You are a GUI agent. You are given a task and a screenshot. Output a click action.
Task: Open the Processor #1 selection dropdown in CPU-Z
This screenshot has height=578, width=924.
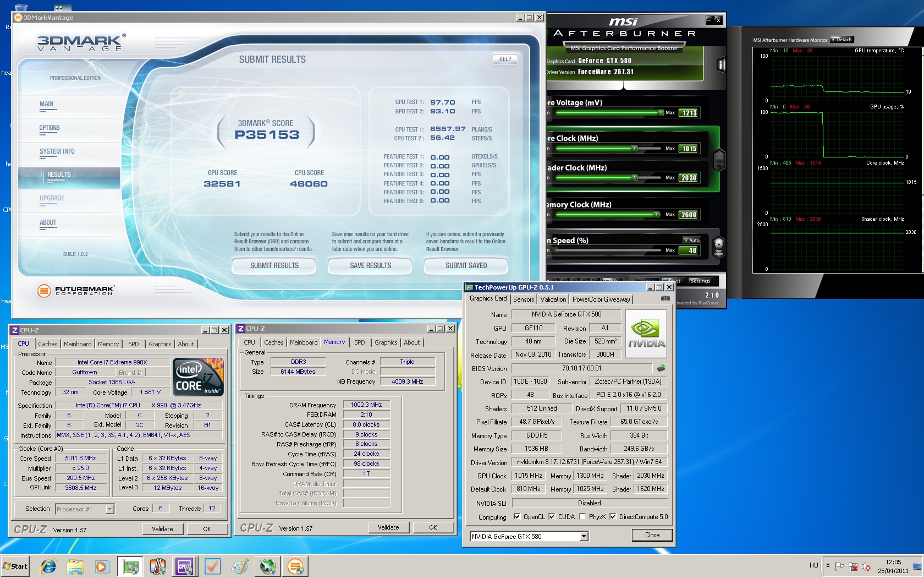point(109,509)
